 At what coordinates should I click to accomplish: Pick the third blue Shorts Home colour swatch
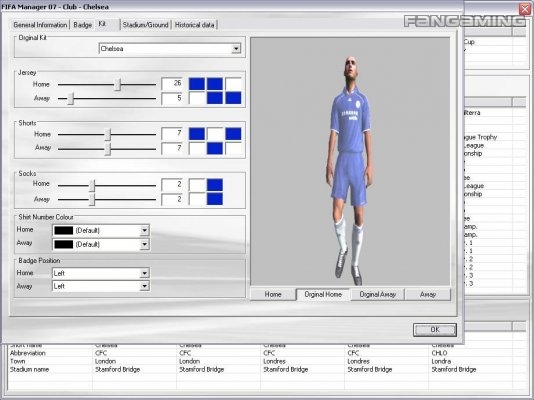point(233,134)
